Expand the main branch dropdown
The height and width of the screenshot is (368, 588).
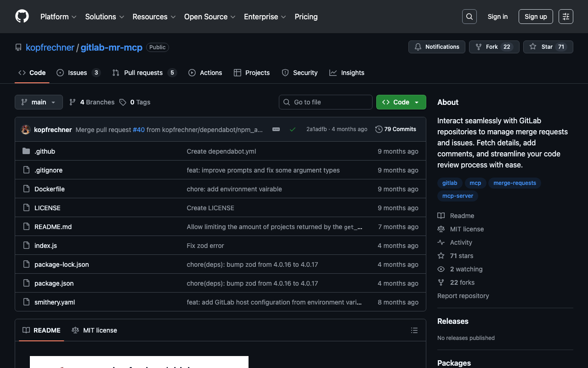39,102
